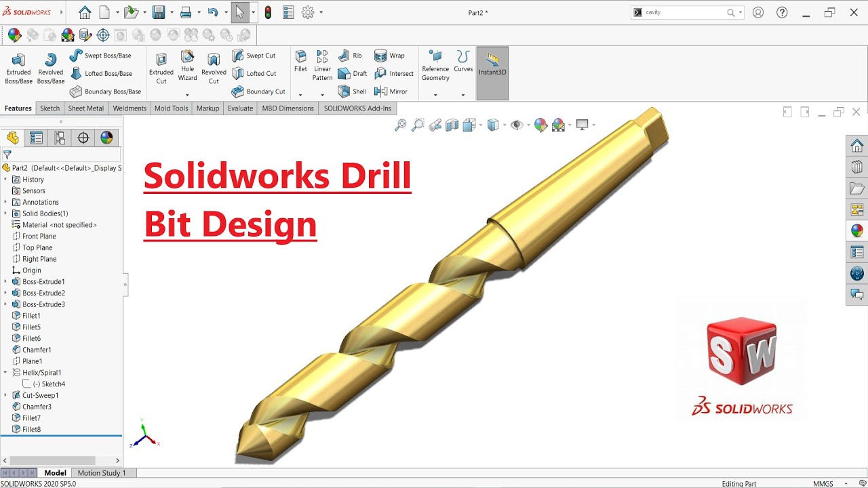
Task: Toggle the Instant3D button
Action: coord(492,73)
